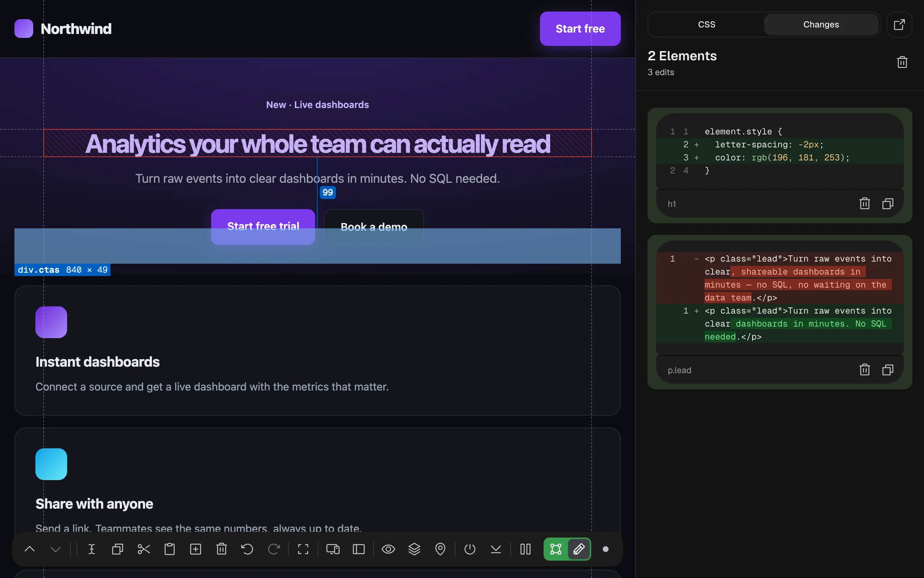Click the 'Instant dashboards' card heading
924x578 pixels.
pos(97,362)
